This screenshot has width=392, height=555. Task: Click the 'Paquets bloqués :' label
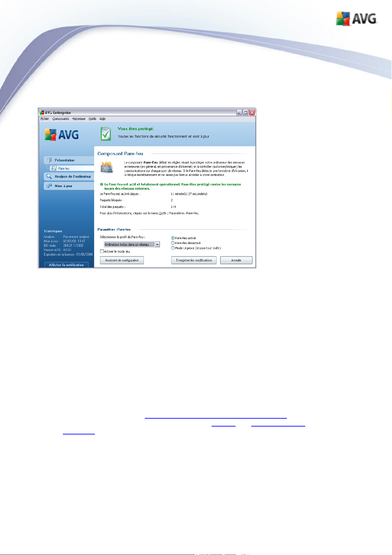pos(112,200)
